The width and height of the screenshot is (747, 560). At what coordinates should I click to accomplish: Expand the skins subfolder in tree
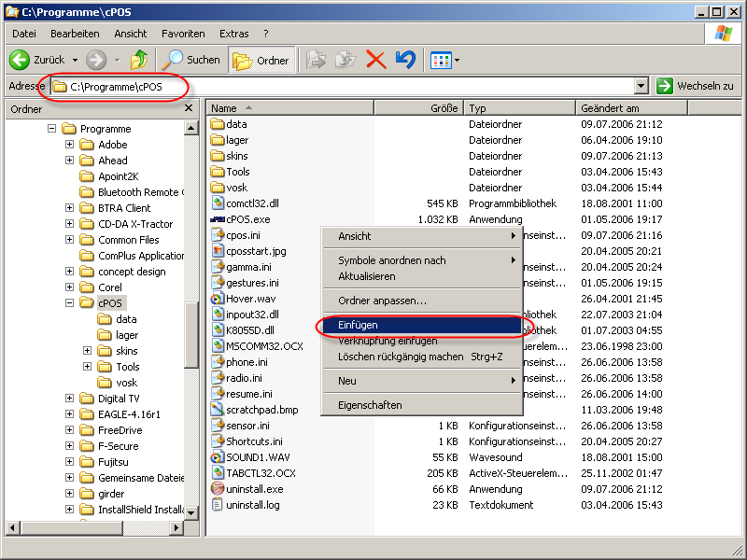[87, 351]
